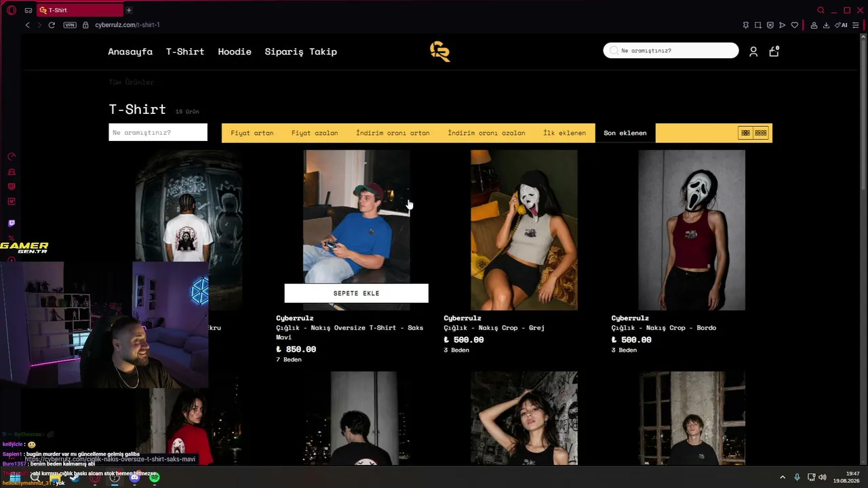Image resolution: width=868 pixels, height=488 pixels.
Task: Open the GX Corner controller icon
Action: (x=28, y=10)
